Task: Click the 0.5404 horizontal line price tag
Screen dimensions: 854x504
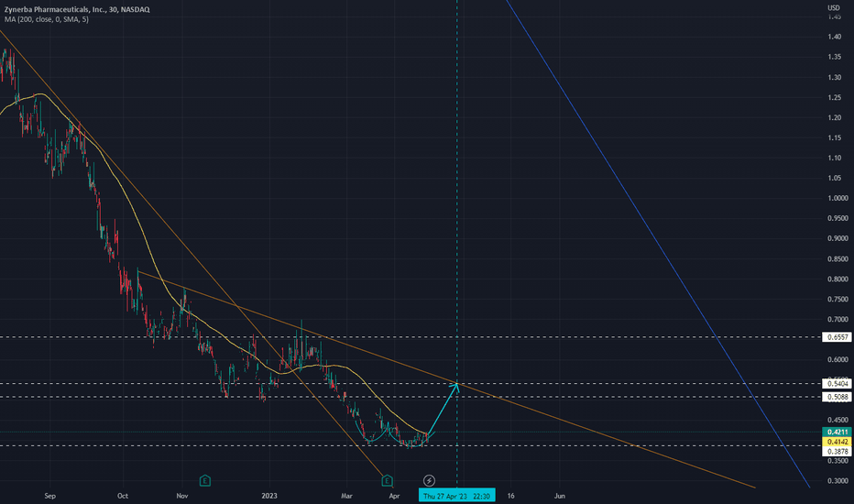Action: point(838,384)
